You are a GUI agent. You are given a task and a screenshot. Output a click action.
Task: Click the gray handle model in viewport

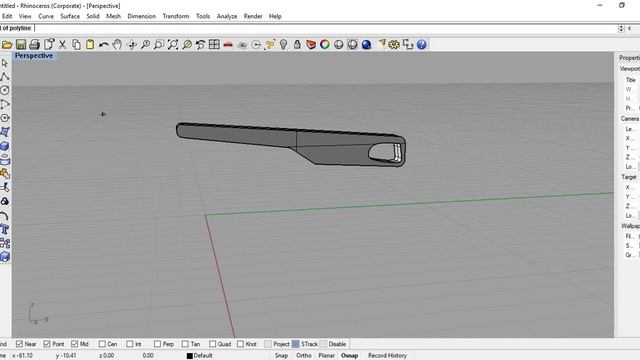291,144
